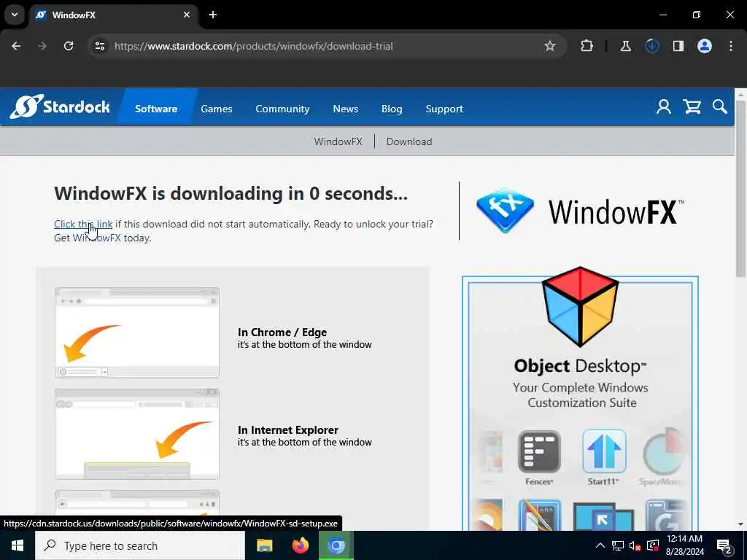
Task: Open the shopping cart icon
Action: [692, 106]
